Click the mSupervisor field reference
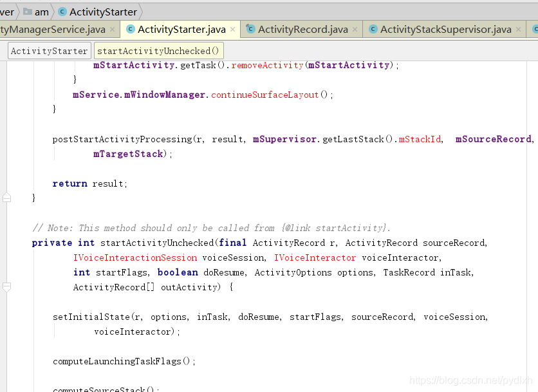538x392 pixels. [x=284, y=139]
